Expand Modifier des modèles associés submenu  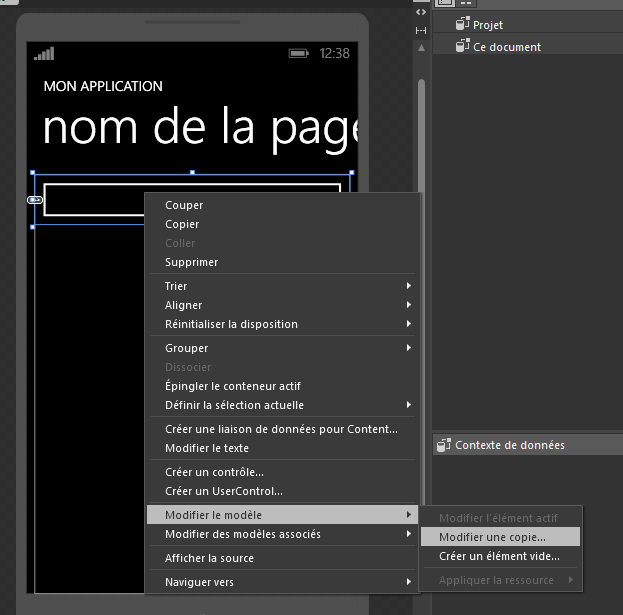[283, 534]
